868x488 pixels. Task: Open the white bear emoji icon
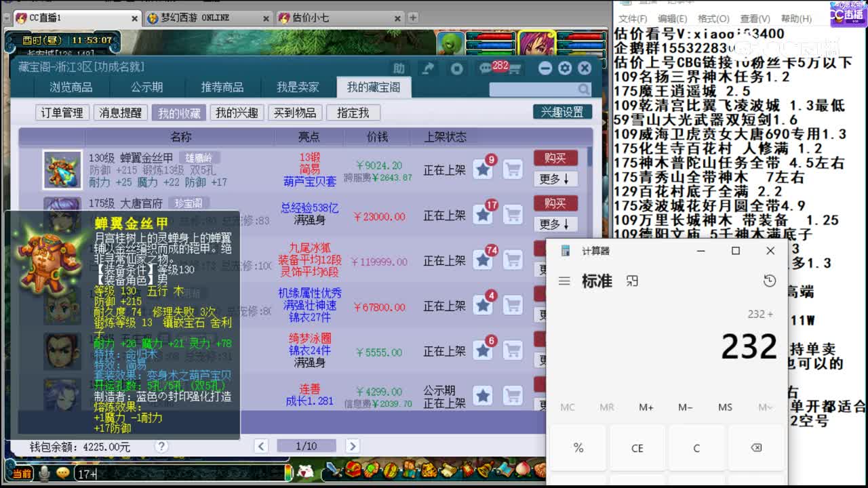tap(306, 471)
